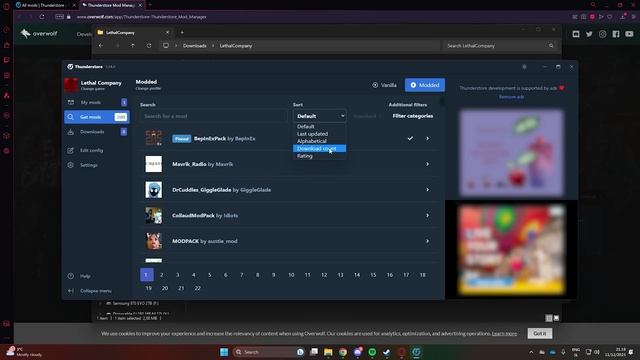Open Steam from the taskbar
Image resolution: width=640 pixels, height=360 pixels.
[x=387, y=352]
